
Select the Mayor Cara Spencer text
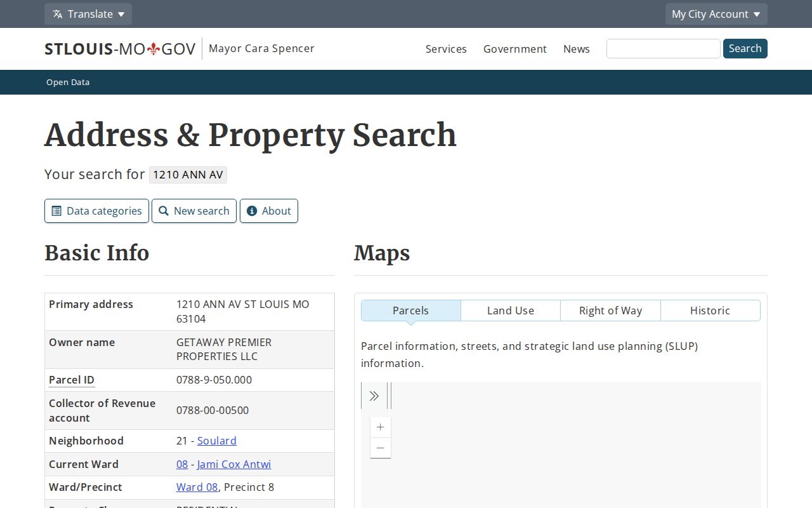coord(261,48)
